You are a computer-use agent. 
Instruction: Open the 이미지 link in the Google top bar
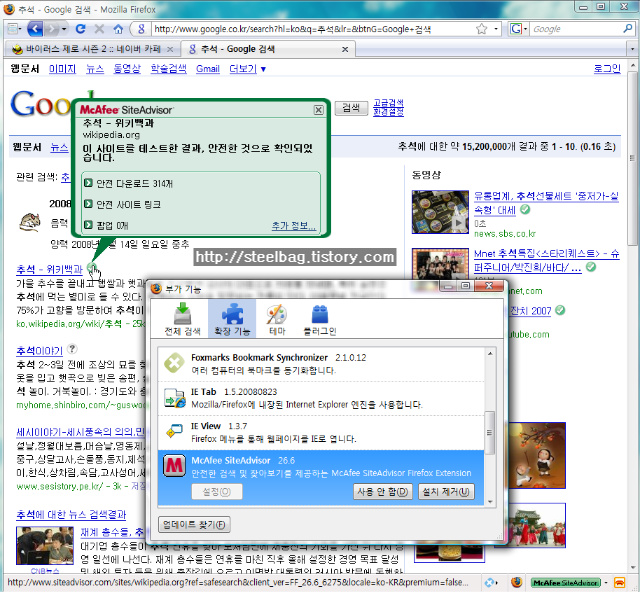tap(62, 69)
